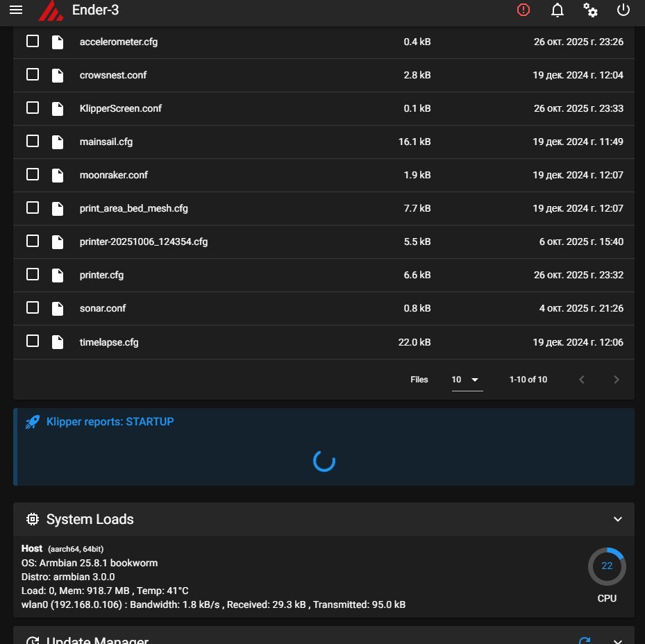Select the printer.cfg checkbox
This screenshot has width=645, height=644.
33,274
